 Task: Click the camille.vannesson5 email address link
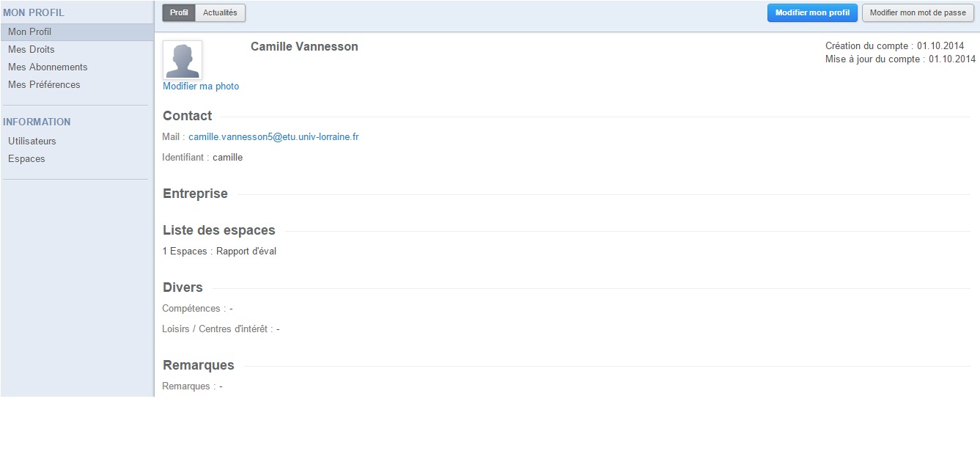[273, 137]
